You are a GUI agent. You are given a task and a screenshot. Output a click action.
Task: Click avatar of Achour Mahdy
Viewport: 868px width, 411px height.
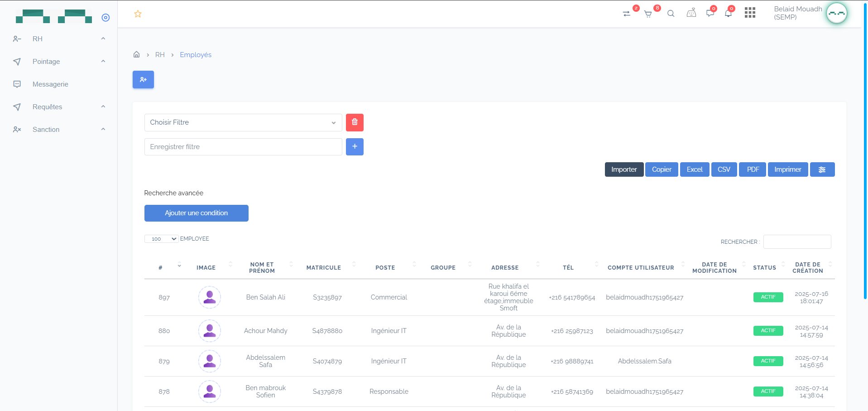[210, 331]
